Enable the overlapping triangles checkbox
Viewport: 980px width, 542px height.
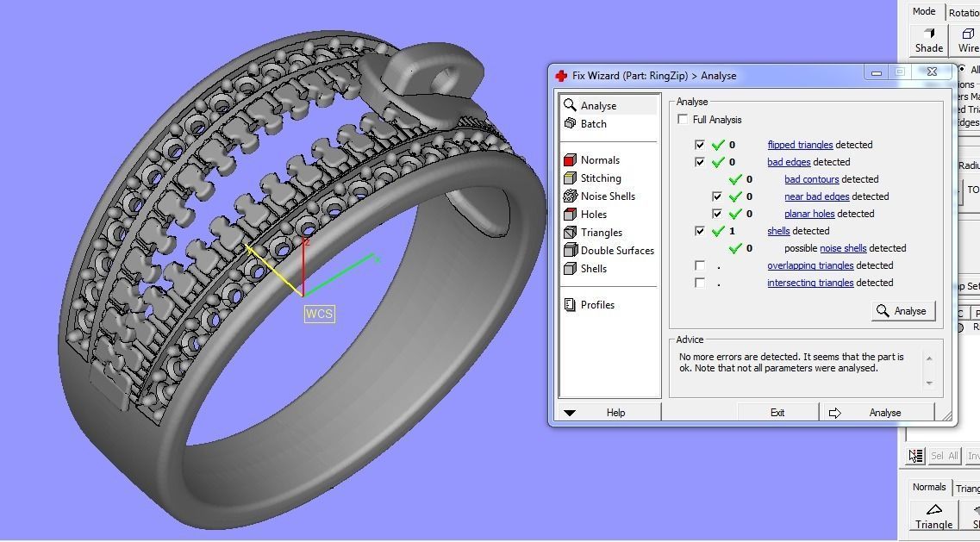click(699, 265)
